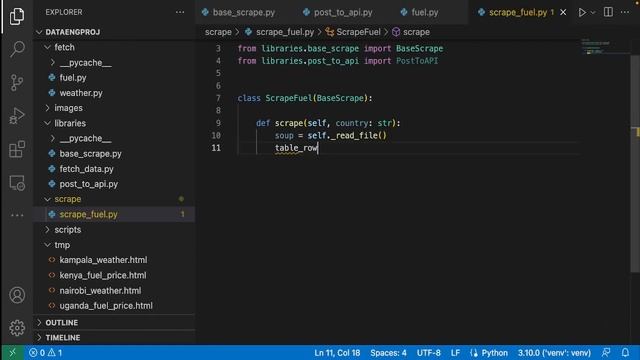640x360 pixels.
Task: Open kampala_weather.html file
Action: click(103, 260)
